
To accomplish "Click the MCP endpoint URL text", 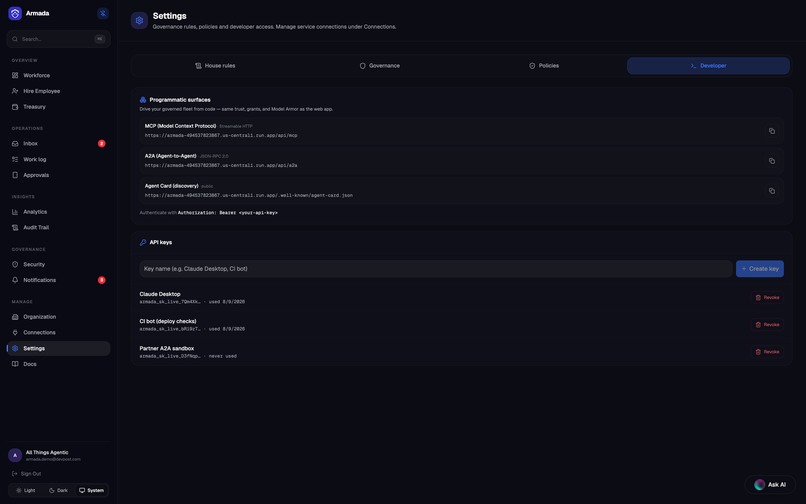I will (221, 136).
